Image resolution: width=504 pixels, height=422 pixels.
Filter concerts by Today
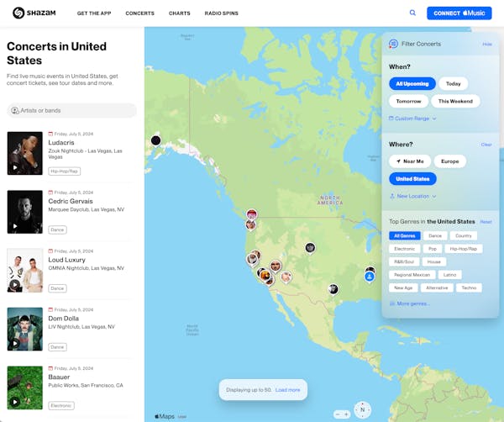[454, 83]
